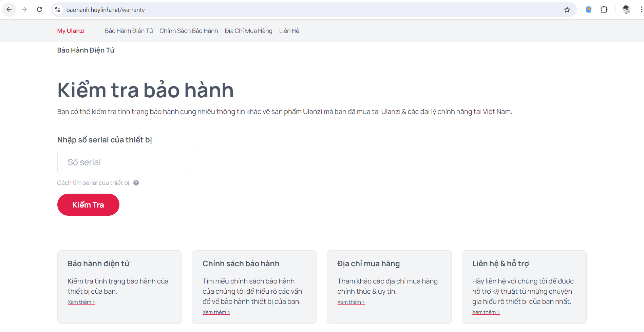
Task: Click the text 'Tìm hiểu chính sách bảo hành'
Action: point(248,281)
